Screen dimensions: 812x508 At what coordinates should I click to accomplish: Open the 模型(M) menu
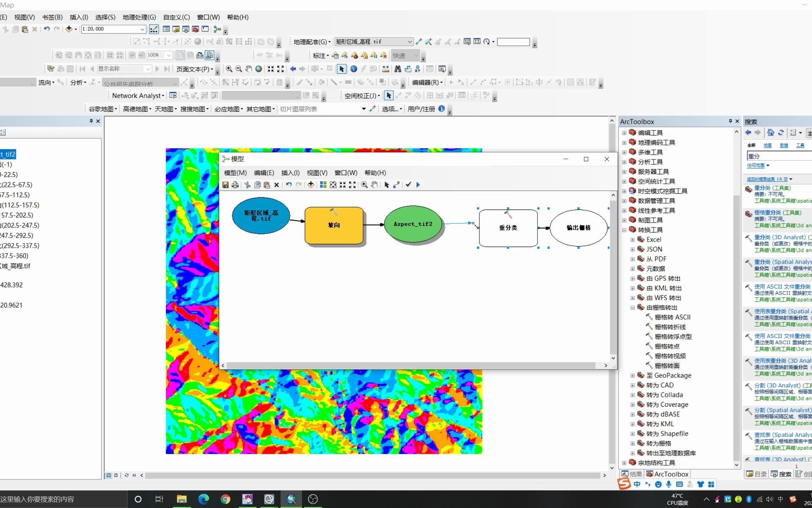click(x=235, y=173)
